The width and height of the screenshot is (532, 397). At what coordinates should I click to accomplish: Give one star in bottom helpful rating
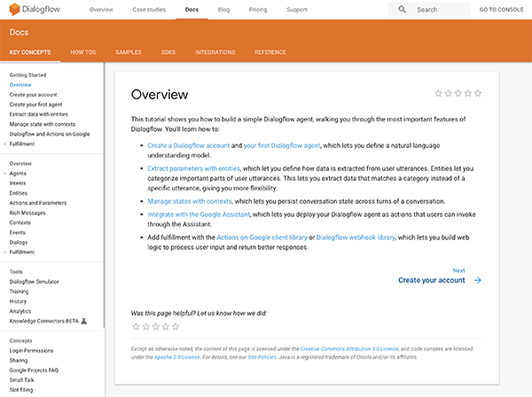pos(136,326)
